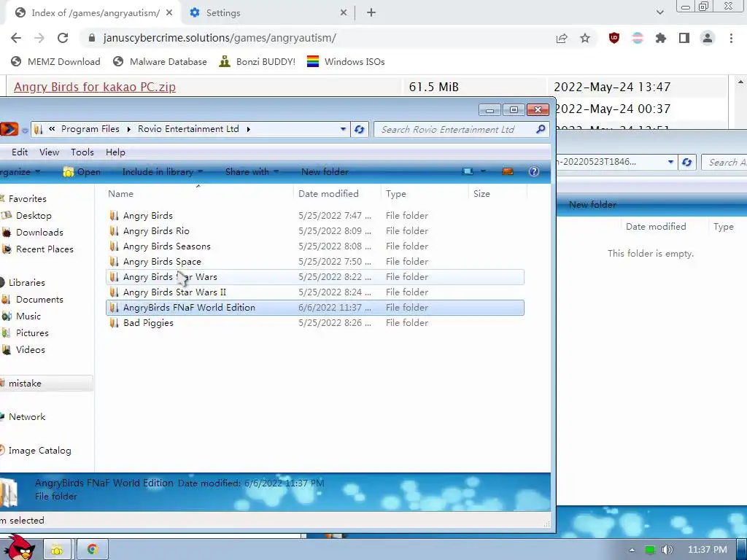Screen dimensions: 747x560
Task: Click the change view icon
Action: tap(468, 171)
